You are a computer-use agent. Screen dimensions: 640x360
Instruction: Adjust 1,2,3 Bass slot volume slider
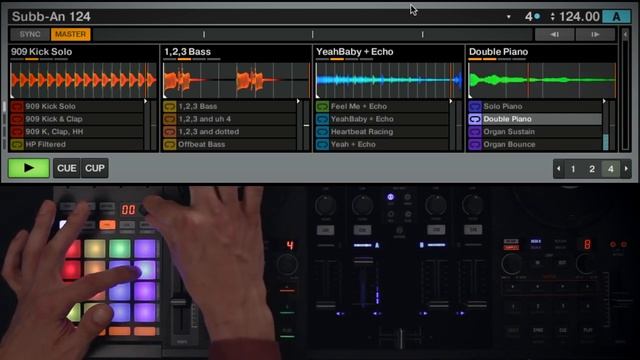[x=307, y=126]
